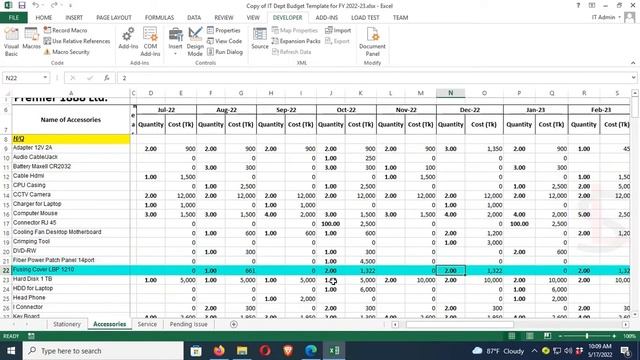Image resolution: width=640 pixels, height=360 pixels.
Task: Click Refresh Data in XML group
Action: (x=291, y=52)
